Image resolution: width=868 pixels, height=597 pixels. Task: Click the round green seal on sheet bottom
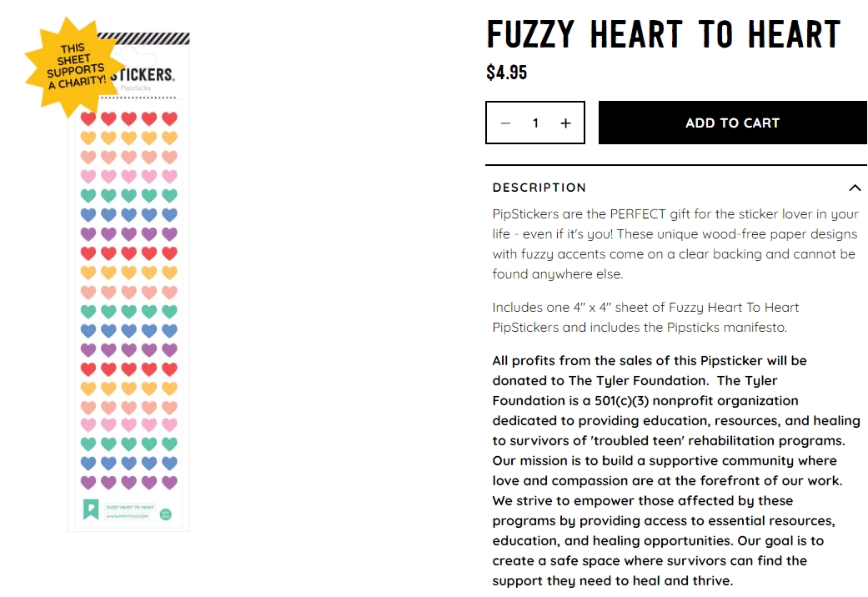pos(166,514)
